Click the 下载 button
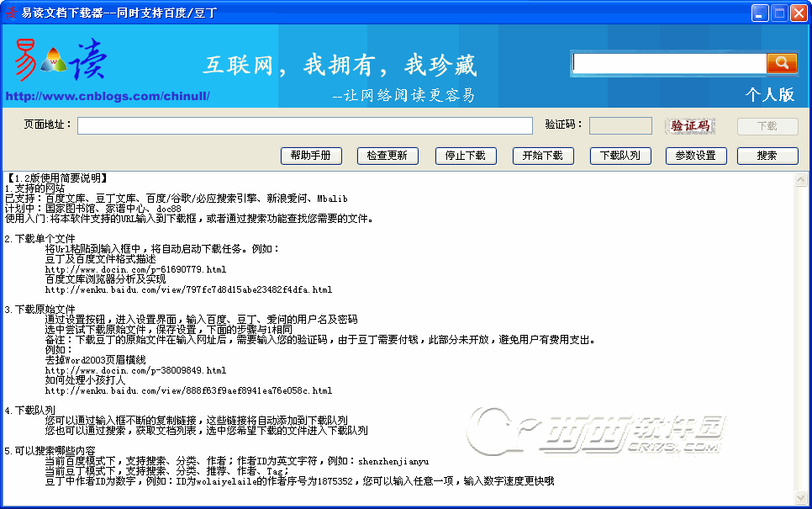This screenshot has width=812, height=509. click(767, 126)
